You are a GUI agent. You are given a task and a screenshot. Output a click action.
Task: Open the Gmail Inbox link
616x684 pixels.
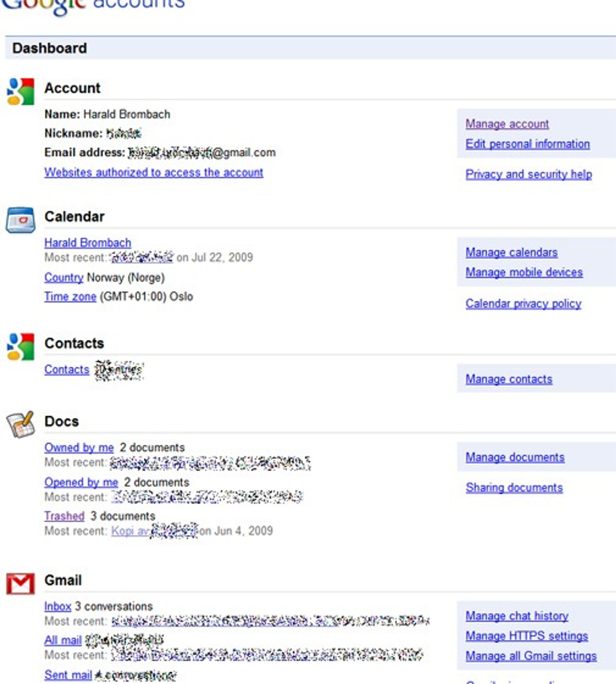point(58,606)
